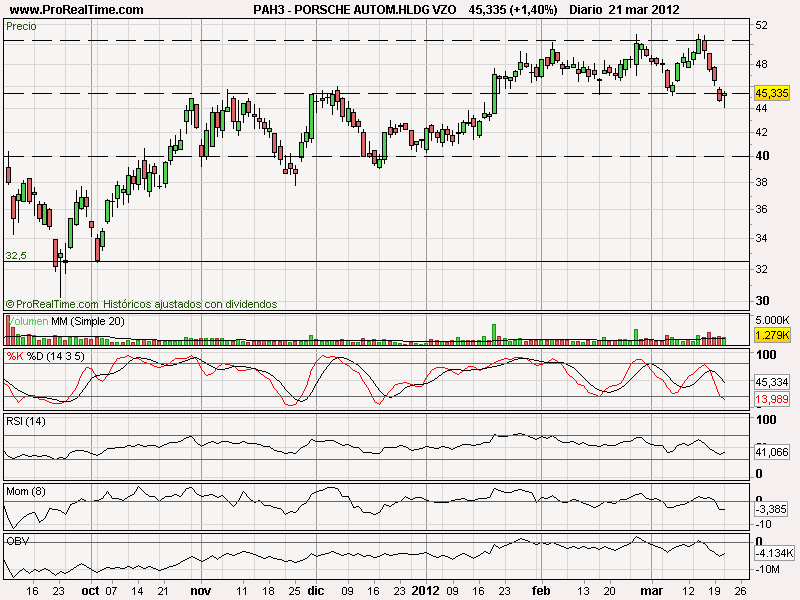Select the 26 date label on date axis

tap(741, 591)
